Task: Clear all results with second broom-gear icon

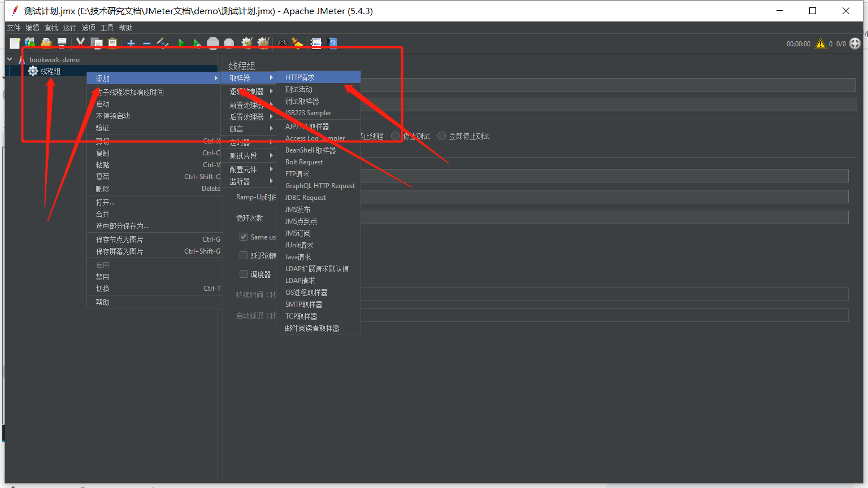Action: [x=263, y=43]
